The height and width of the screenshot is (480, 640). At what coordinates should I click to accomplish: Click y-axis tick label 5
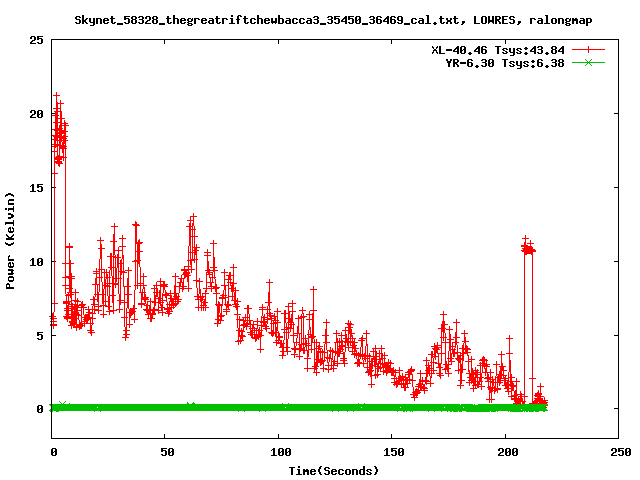(40, 336)
